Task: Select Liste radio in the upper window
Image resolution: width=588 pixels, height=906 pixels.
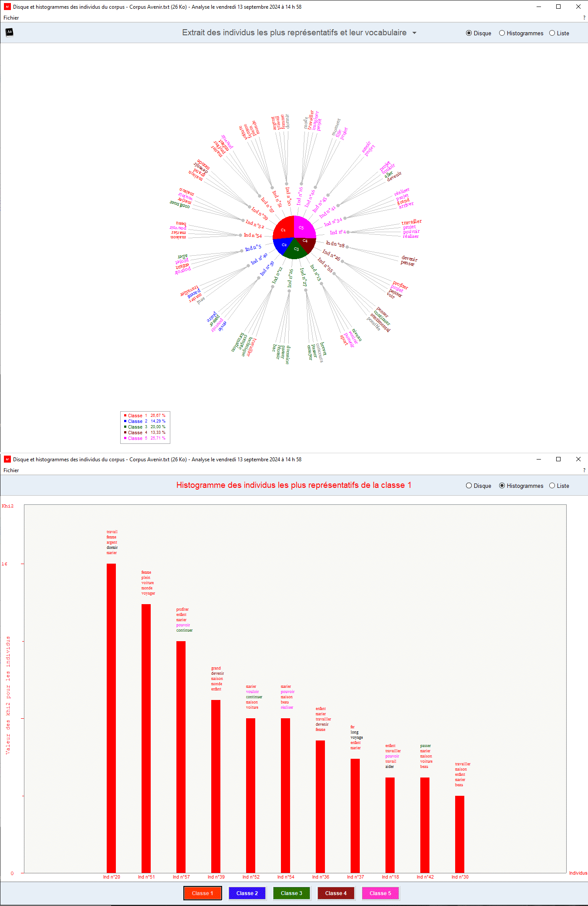Action: pos(552,33)
